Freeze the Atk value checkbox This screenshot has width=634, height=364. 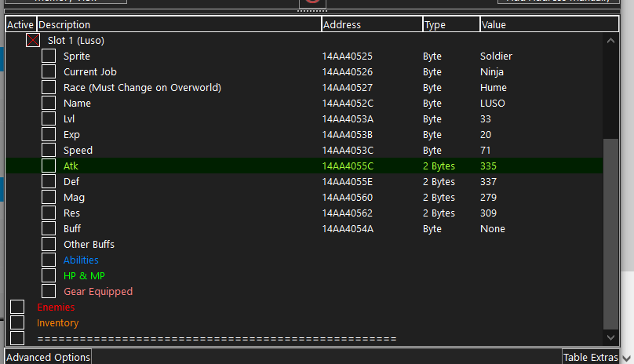49,166
